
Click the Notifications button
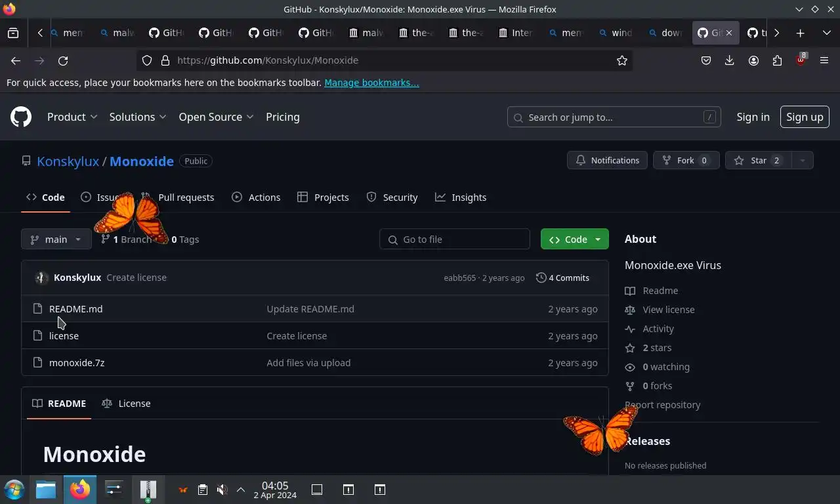tap(607, 160)
